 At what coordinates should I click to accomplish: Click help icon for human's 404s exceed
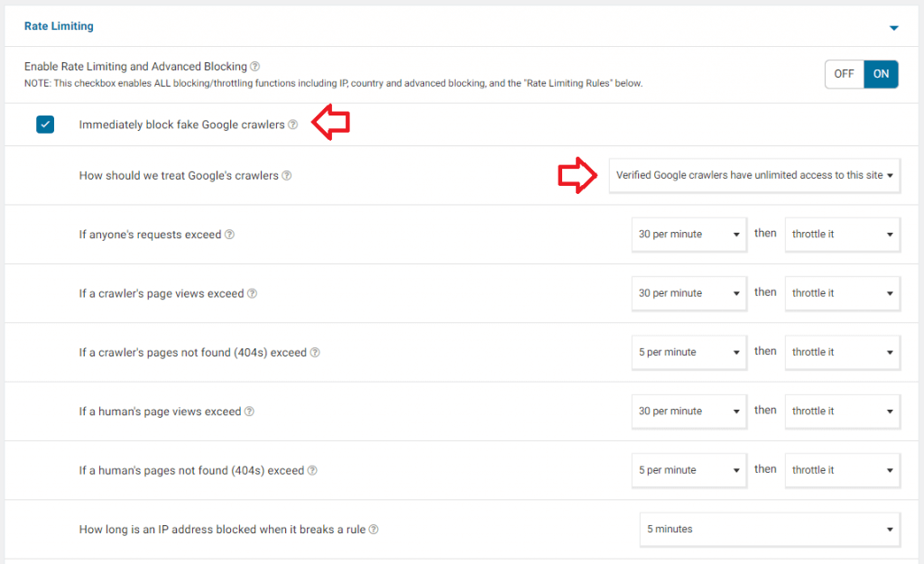coord(312,470)
